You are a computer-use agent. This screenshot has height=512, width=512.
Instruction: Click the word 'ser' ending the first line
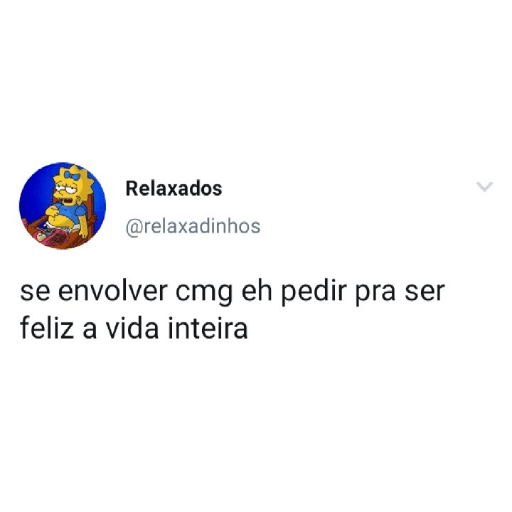click(x=425, y=292)
